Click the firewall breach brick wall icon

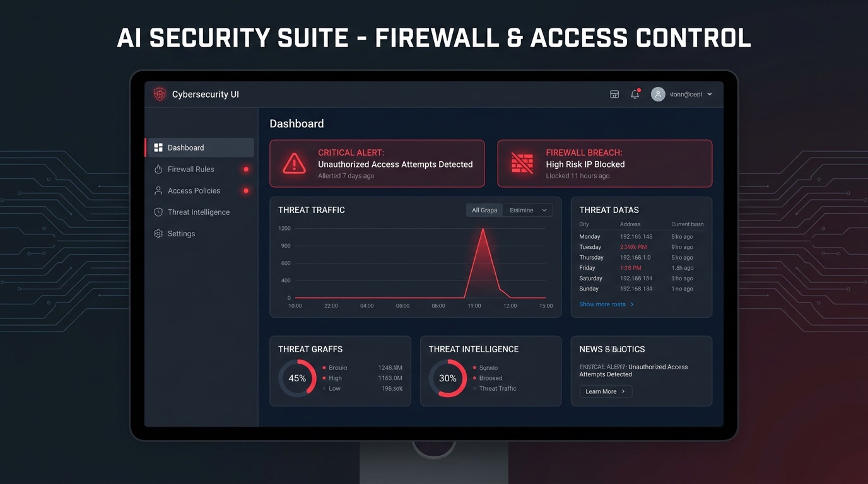tap(522, 163)
